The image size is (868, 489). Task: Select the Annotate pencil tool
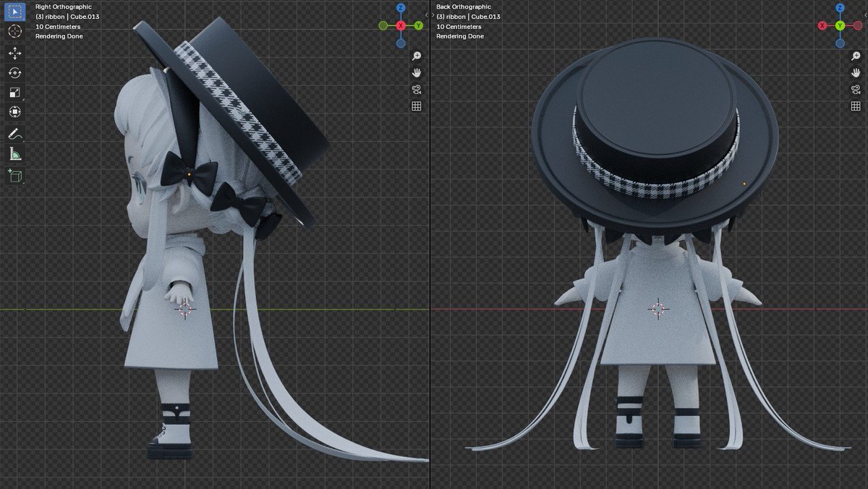coord(14,134)
